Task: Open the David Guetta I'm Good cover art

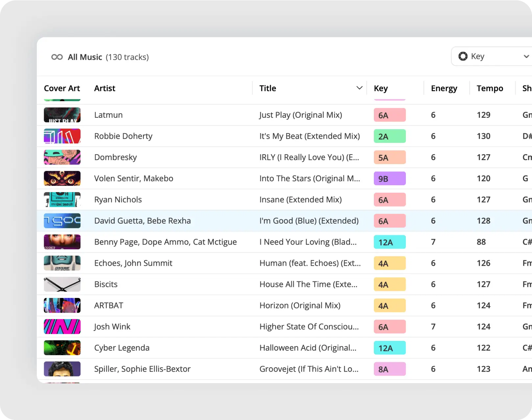Action: tap(62, 221)
